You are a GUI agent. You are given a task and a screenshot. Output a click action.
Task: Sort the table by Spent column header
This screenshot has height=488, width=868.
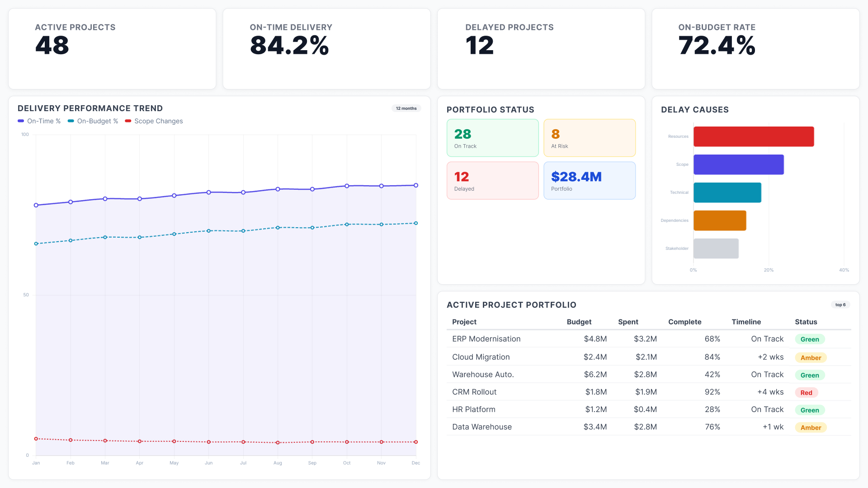click(628, 322)
